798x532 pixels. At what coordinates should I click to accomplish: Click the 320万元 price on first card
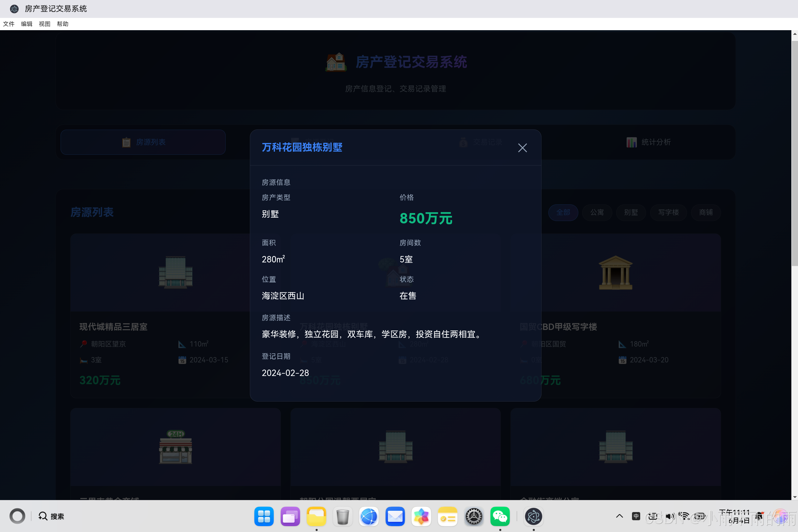click(x=100, y=380)
